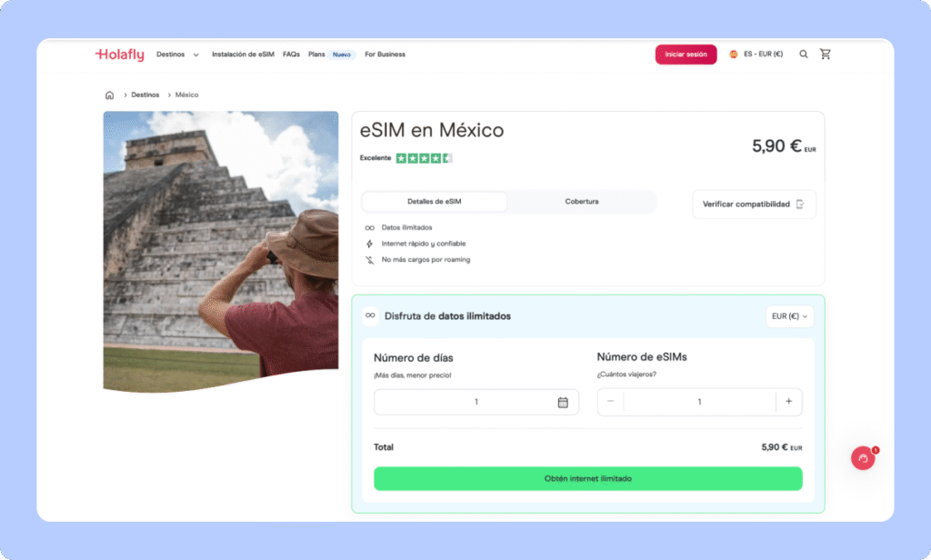This screenshot has height=560, width=931.
Task: Click the device icon in Verificar compatibilidad
Action: coord(800,205)
